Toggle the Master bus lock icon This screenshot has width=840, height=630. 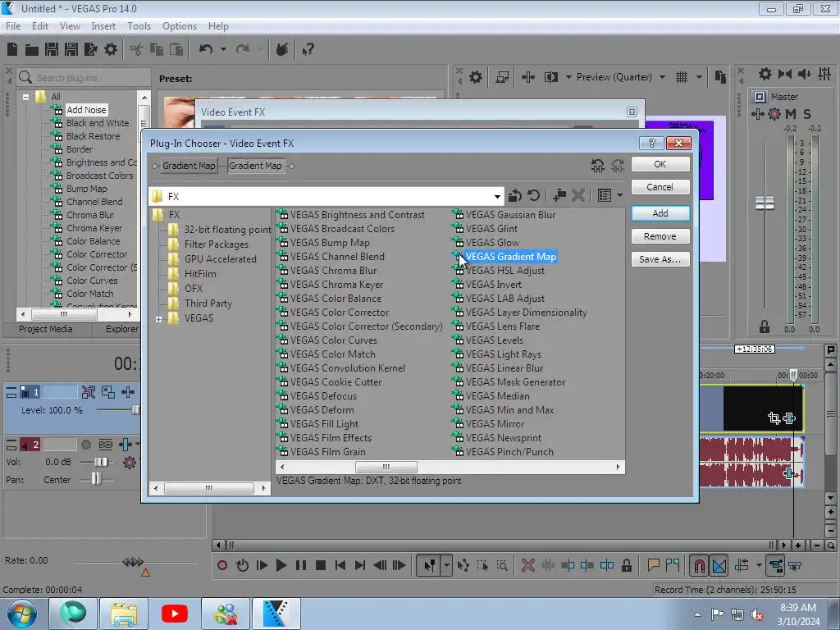(x=765, y=326)
